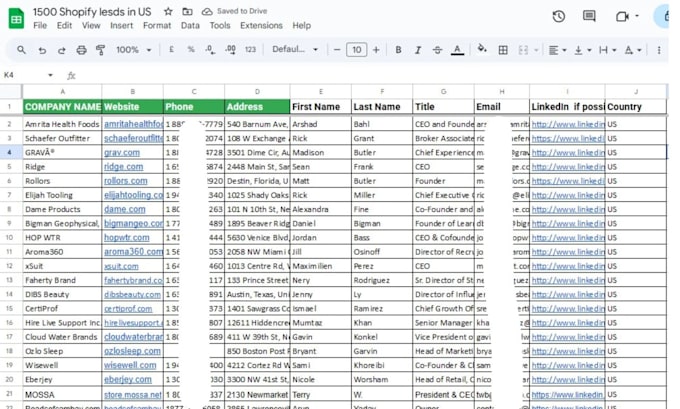The width and height of the screenshot is (680, 409).
Task: Open the eberjey.com website link
Action: tap(128, 380)
